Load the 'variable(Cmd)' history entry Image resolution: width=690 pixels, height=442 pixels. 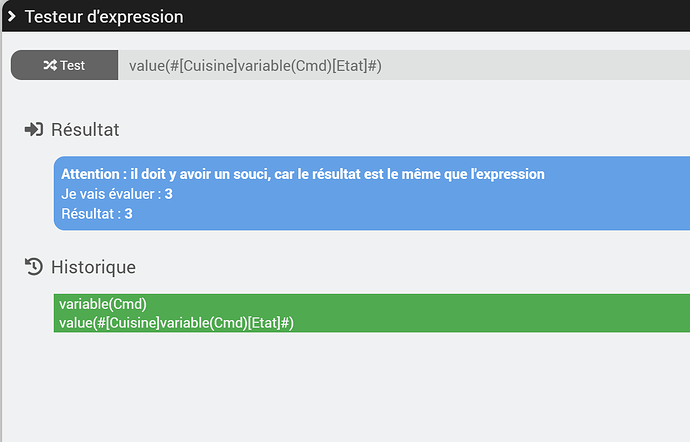coord(103,303)
